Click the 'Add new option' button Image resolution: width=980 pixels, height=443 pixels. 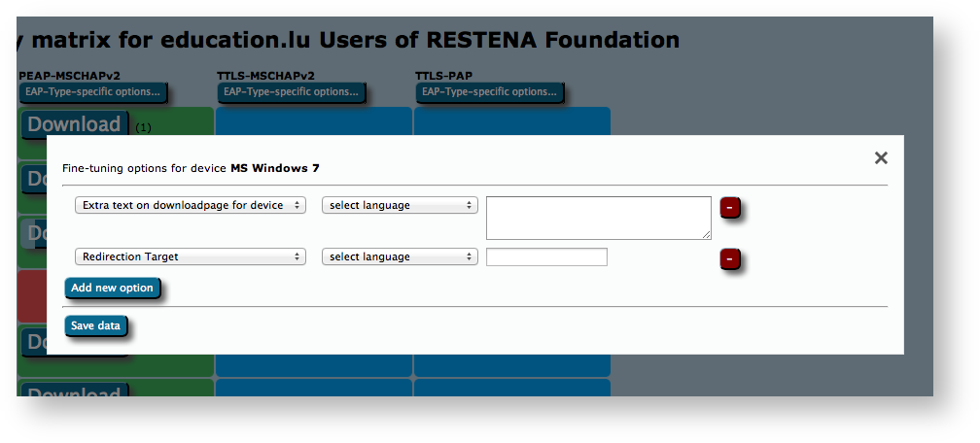tap(112, 289)
